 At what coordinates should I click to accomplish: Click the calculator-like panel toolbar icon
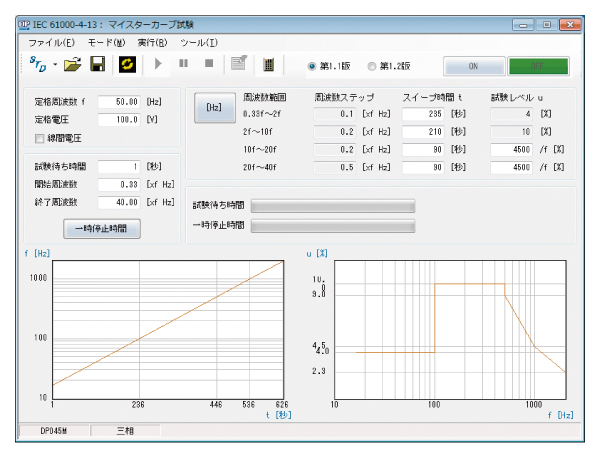268,65
